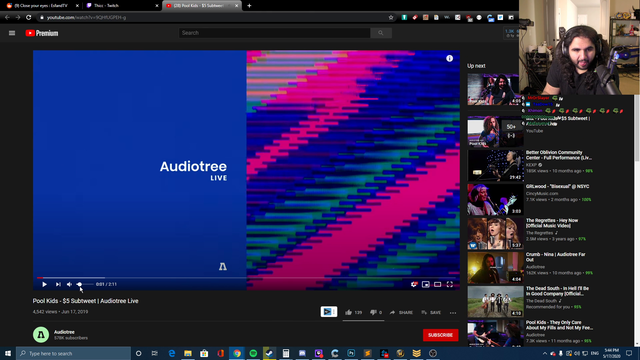
Task: Open The Regrettes Hey Now video
Action: pos(552,223)
